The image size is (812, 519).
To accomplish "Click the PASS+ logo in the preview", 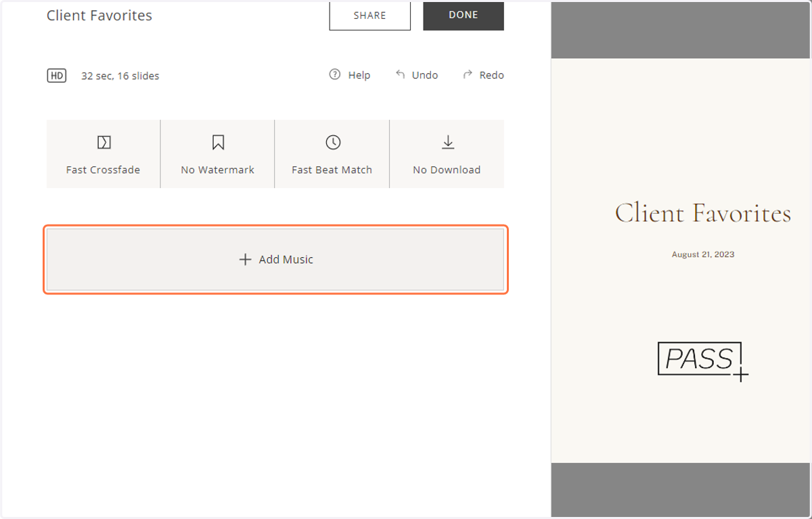I will (x=703, y=361).
